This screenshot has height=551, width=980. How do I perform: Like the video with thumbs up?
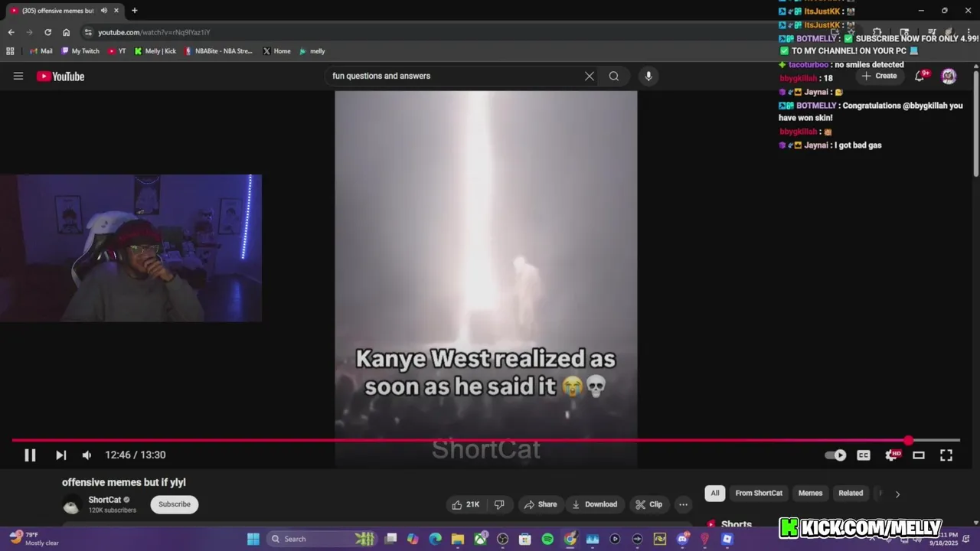(465, 504)
